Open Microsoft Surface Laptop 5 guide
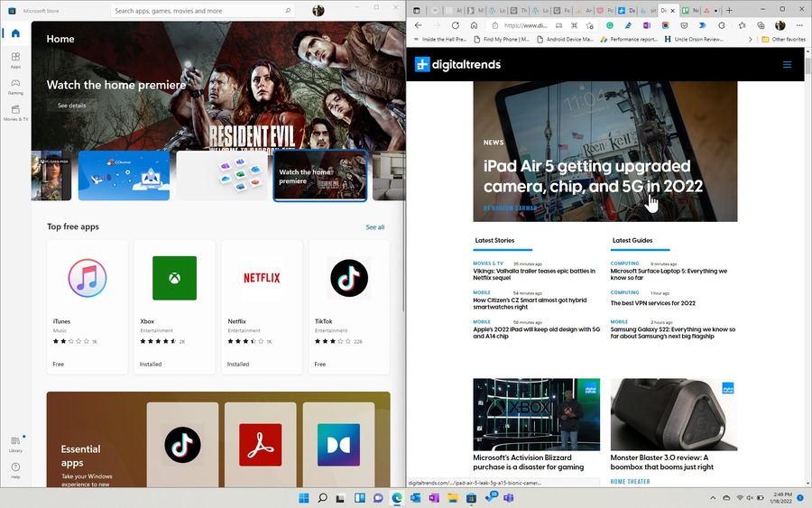The width and height of the screenshot is (812, 508). tap(669, 274)
